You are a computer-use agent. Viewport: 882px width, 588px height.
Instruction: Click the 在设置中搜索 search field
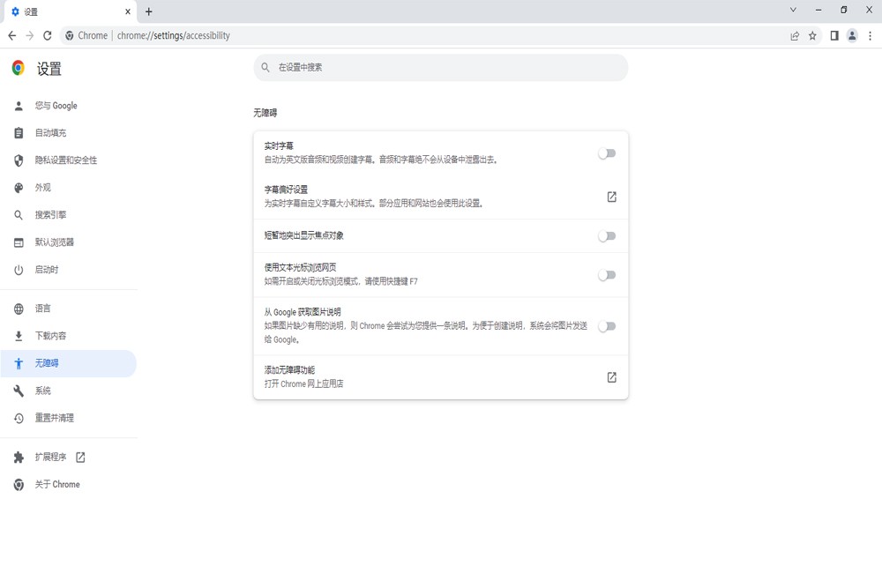pyautogui.click(x=441, y=67)
